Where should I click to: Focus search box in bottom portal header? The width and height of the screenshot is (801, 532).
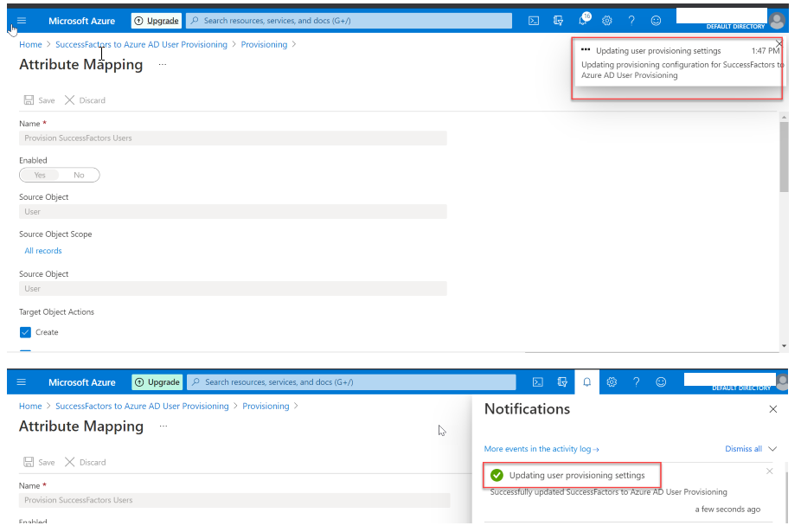click(351, 381)
